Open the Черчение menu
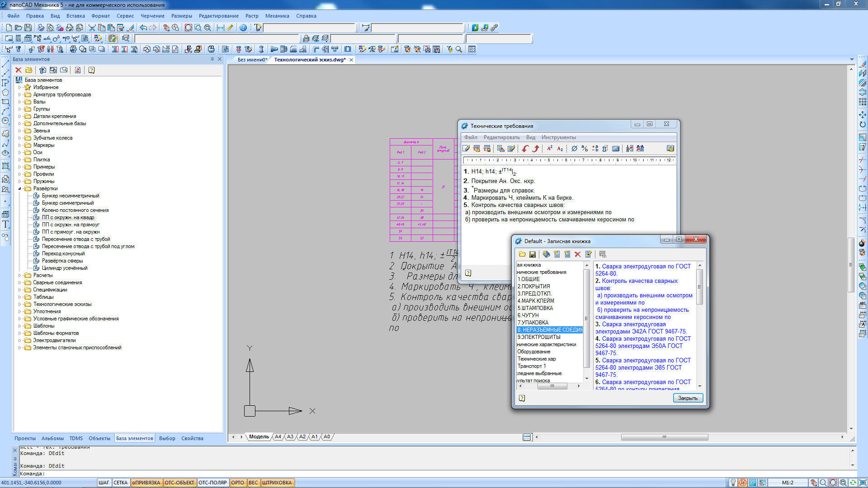Image resolution: width=868 pixels, height=488 pixels. click(x=152, y=16)
